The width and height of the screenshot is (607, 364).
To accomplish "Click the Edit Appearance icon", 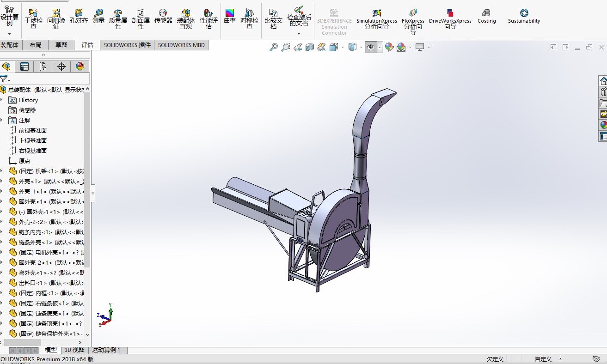I will click(x=389, y=47).
